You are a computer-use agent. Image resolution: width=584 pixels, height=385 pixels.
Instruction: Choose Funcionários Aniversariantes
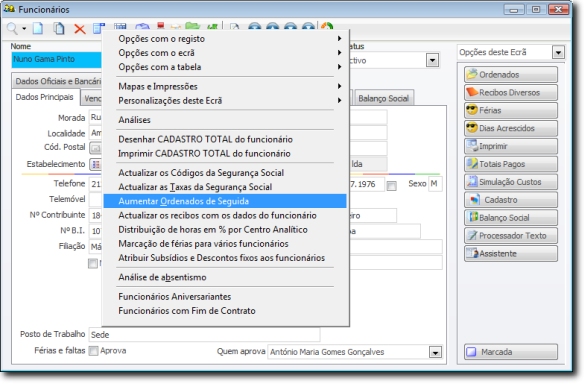tap(225, 296)
